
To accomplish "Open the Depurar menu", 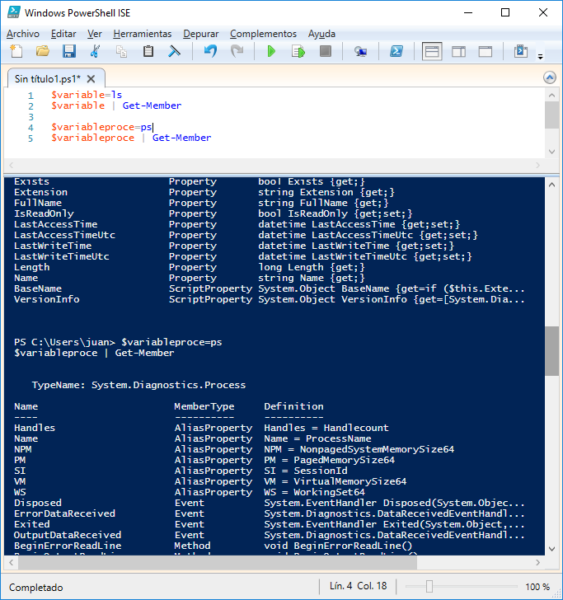I will pos(201,34).
